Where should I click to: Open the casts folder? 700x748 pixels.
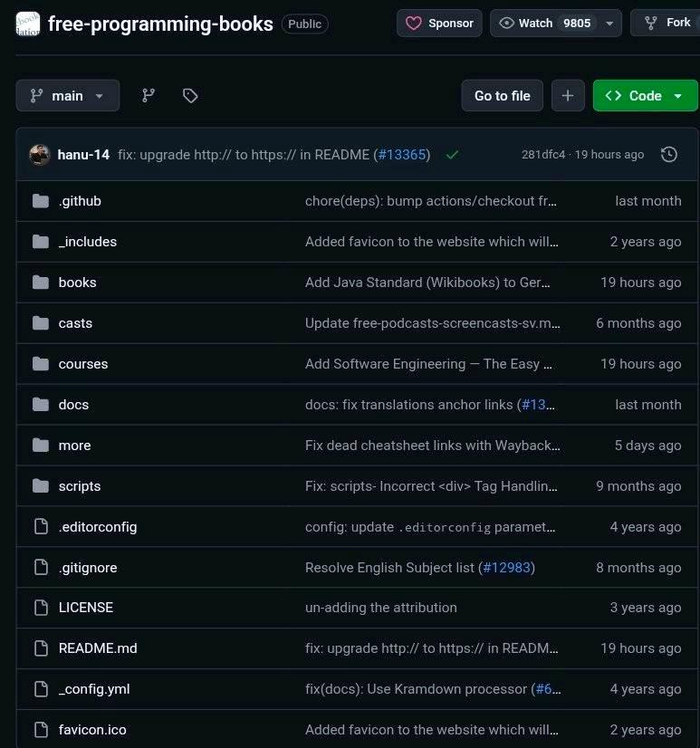click(x=75, y=323)
